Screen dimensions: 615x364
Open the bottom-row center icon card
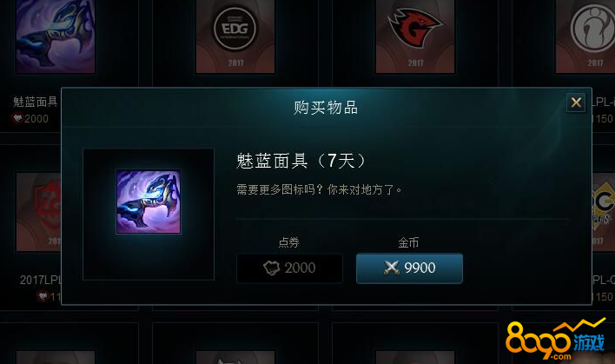(x=235, y=357)
